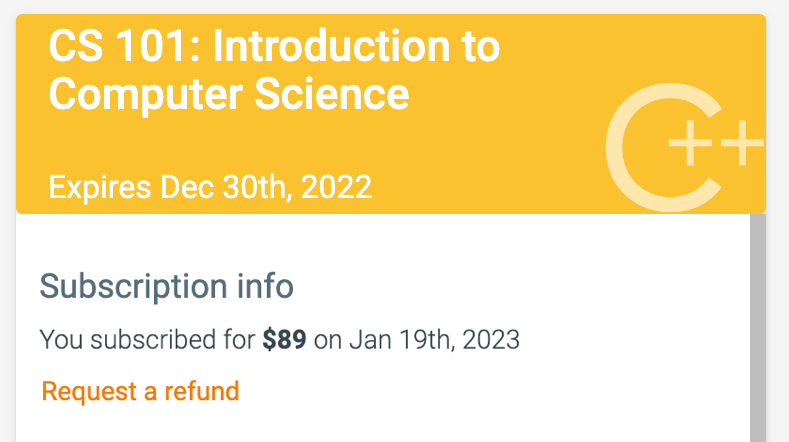Request a refund for the subscription
Image resolution: width=789 pixels, height=442 pixels.
140,390
